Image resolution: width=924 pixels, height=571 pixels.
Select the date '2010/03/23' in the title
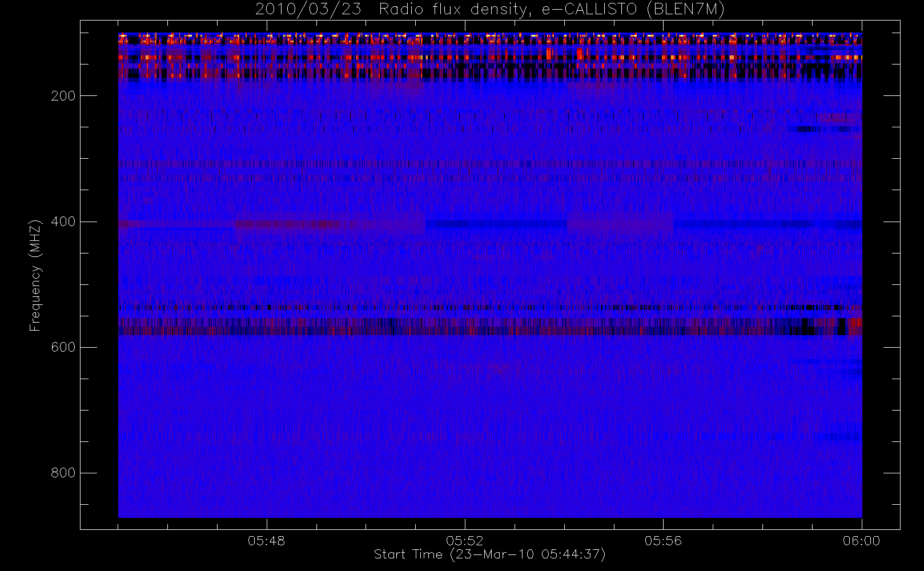click(308, 10)
